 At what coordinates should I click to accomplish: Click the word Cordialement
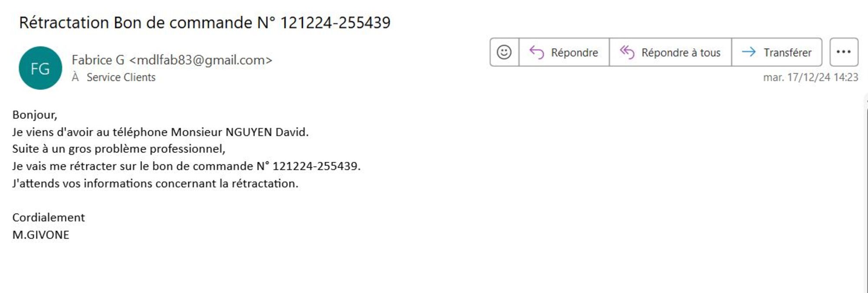coord(49,217)
